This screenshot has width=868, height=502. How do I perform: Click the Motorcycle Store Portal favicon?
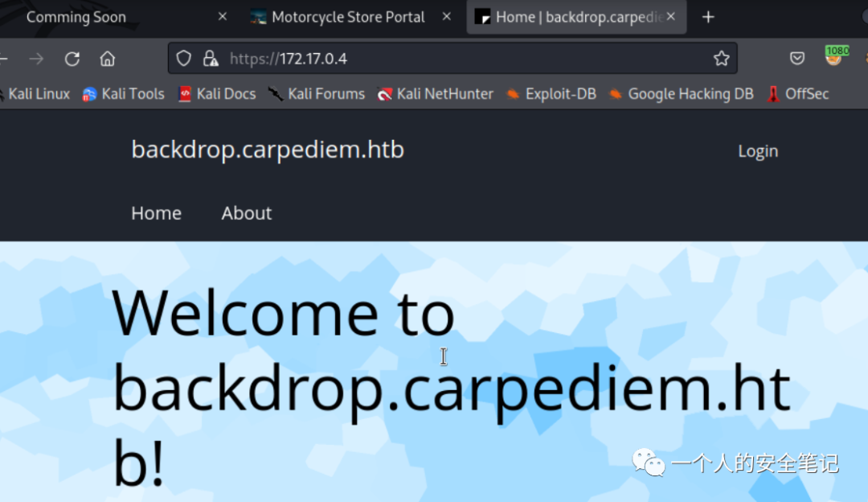(258, 17)
